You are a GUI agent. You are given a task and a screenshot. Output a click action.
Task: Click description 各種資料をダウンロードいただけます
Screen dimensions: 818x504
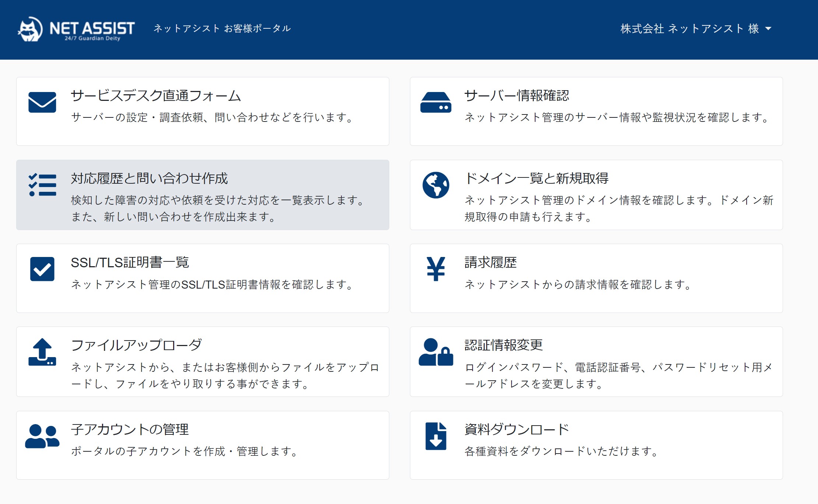[x=562, y=451]
